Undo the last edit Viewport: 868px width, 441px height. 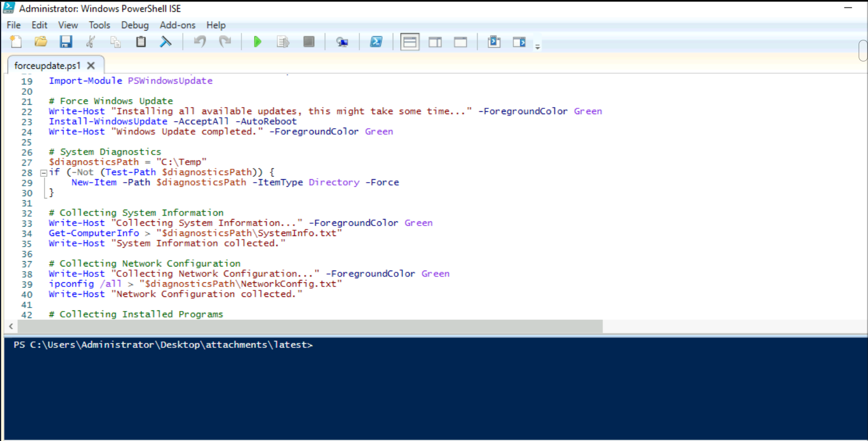(x=199, y=42)
